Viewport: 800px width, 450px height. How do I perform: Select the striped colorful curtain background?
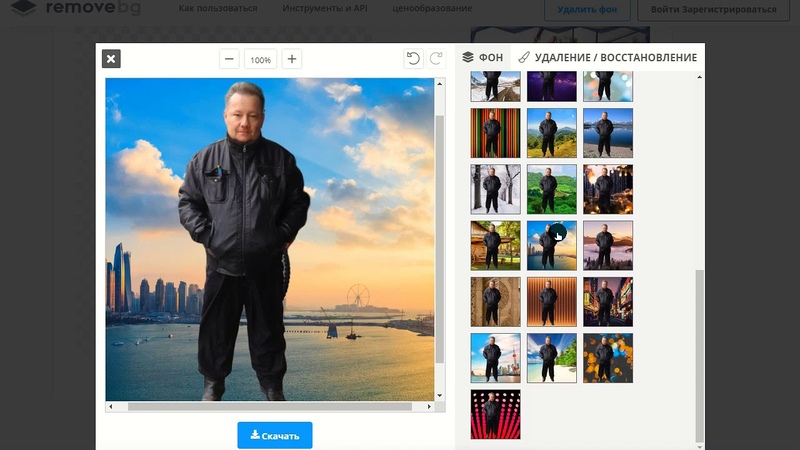click(495, 133)
